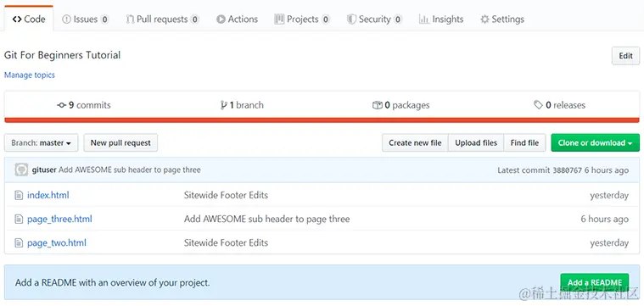644x306 pixels.
Task: View the 1 branch list
Action: point(242,105)
